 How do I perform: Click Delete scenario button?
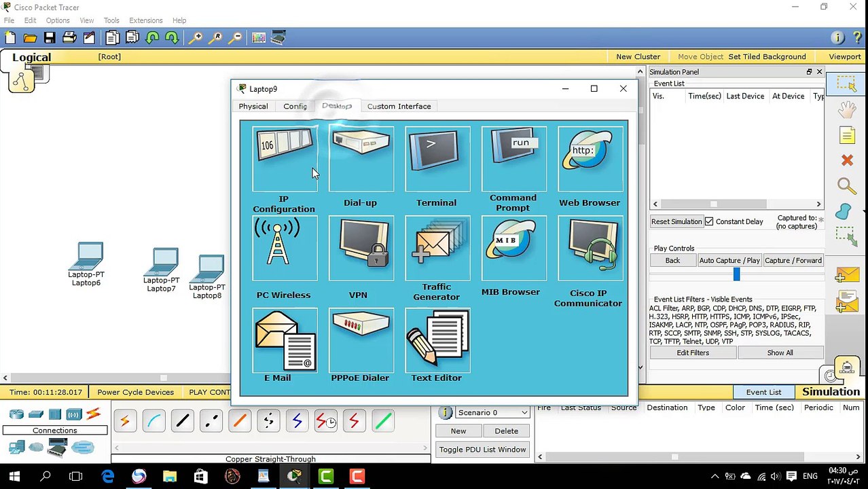pos(506,431)
